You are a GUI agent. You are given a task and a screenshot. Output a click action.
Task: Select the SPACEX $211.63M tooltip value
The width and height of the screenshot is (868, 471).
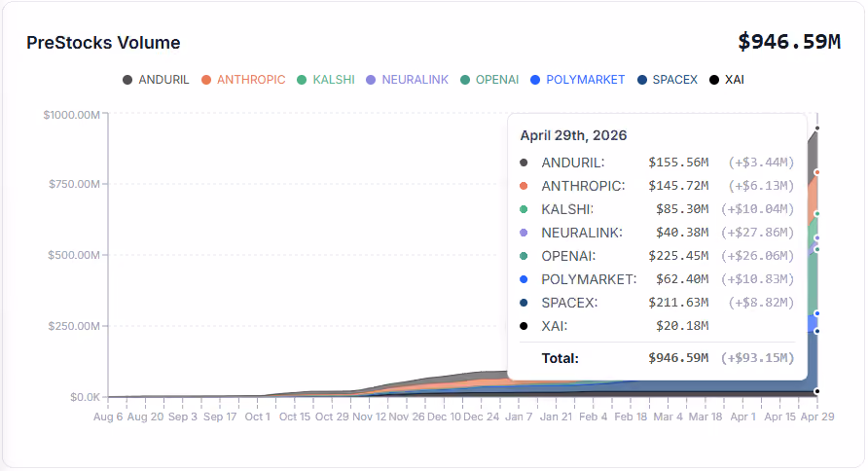(x=678, y=303)
